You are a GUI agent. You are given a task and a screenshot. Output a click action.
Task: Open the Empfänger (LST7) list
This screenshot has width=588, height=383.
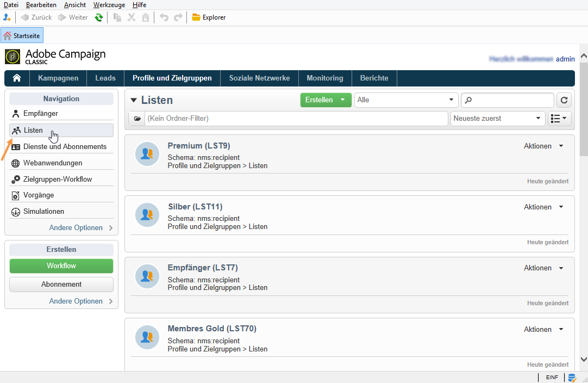coord(203,268)
